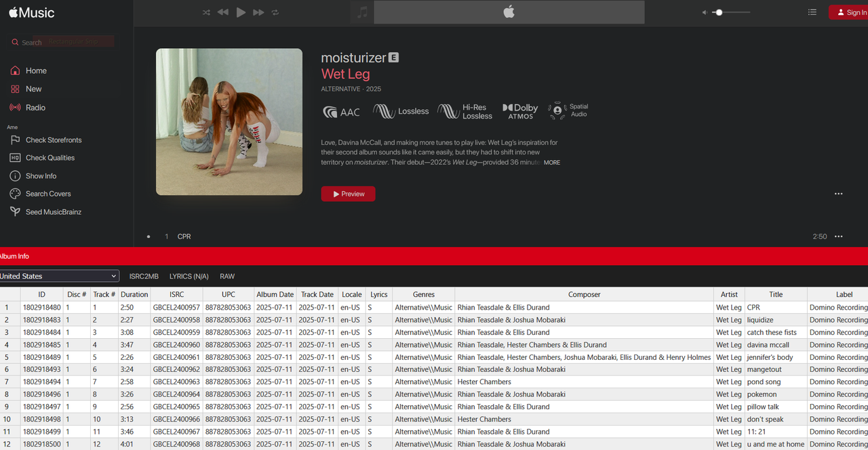868x450 pixels.
Task: Toggle shuffle playback
Action: tap(206, 12)
